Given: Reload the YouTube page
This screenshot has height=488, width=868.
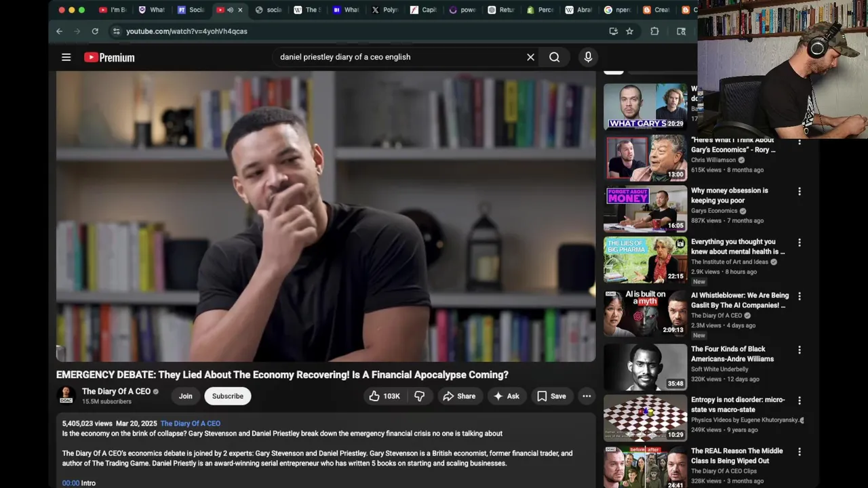Looking at the screenshot, I should (x=95, y=31).
